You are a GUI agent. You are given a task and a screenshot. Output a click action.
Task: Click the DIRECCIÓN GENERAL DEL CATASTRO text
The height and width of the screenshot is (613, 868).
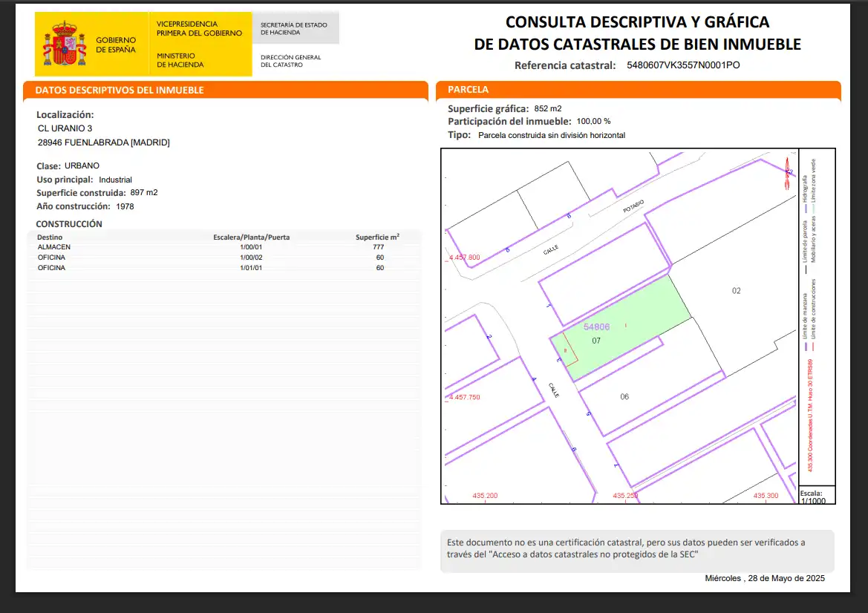[290, 61]
